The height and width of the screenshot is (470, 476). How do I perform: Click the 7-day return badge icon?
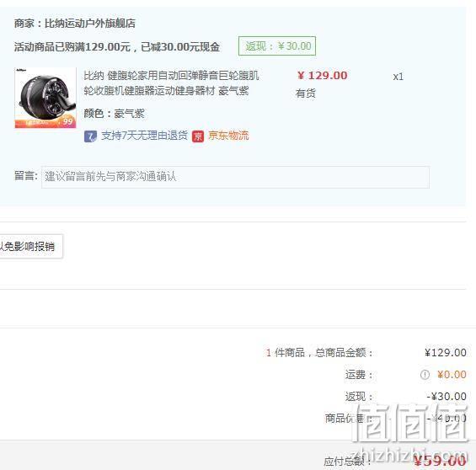90,136
